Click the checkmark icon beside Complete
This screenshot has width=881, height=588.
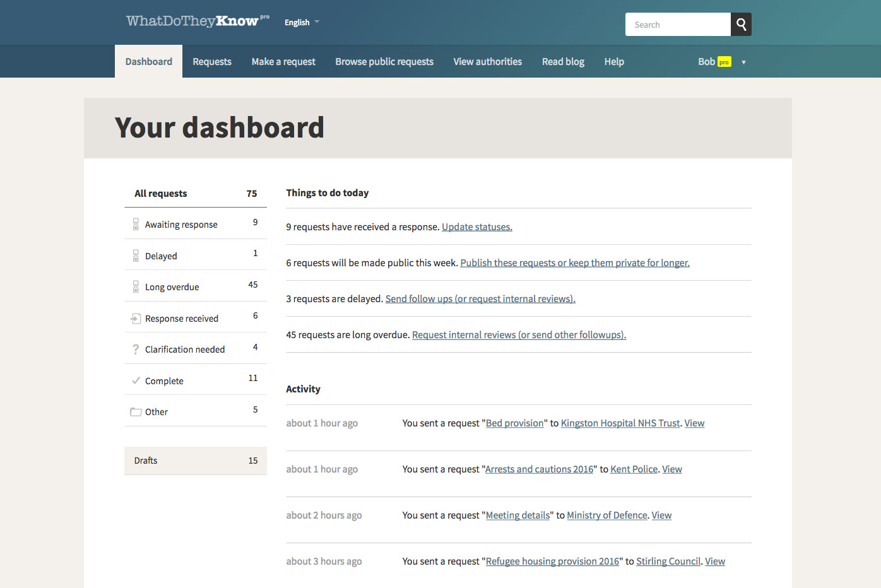tap(136, 380)
